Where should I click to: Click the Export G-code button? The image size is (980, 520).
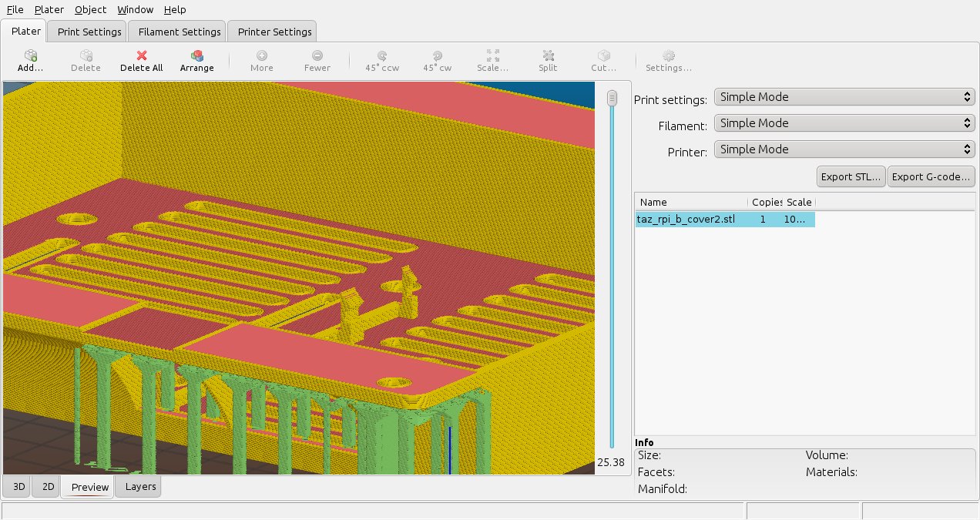[931, 176]
